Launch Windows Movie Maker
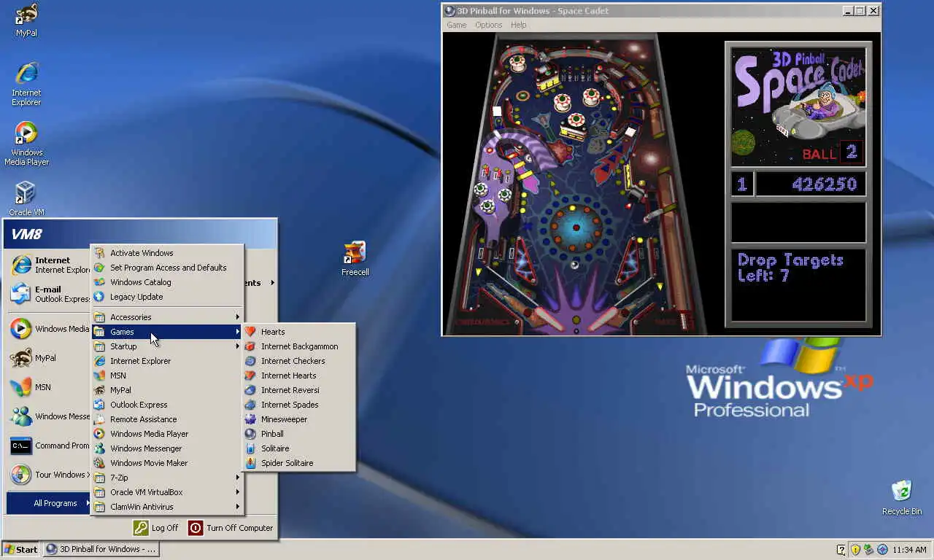 click(x=167, y=463)
